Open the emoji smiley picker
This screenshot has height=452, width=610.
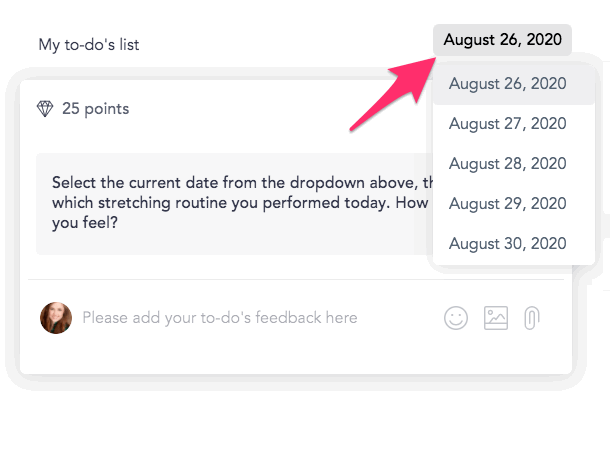456,318
